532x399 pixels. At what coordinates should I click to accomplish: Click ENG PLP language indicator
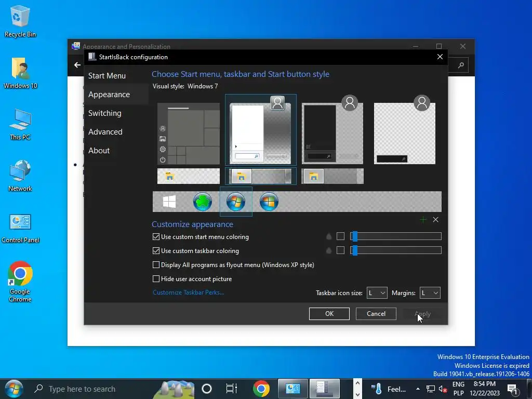click(x=458, y=389)
